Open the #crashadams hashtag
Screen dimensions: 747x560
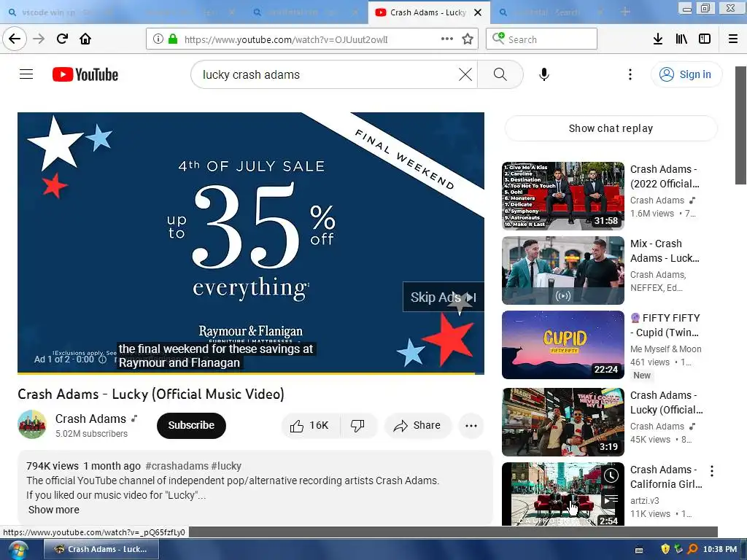(x=177, y=466)
